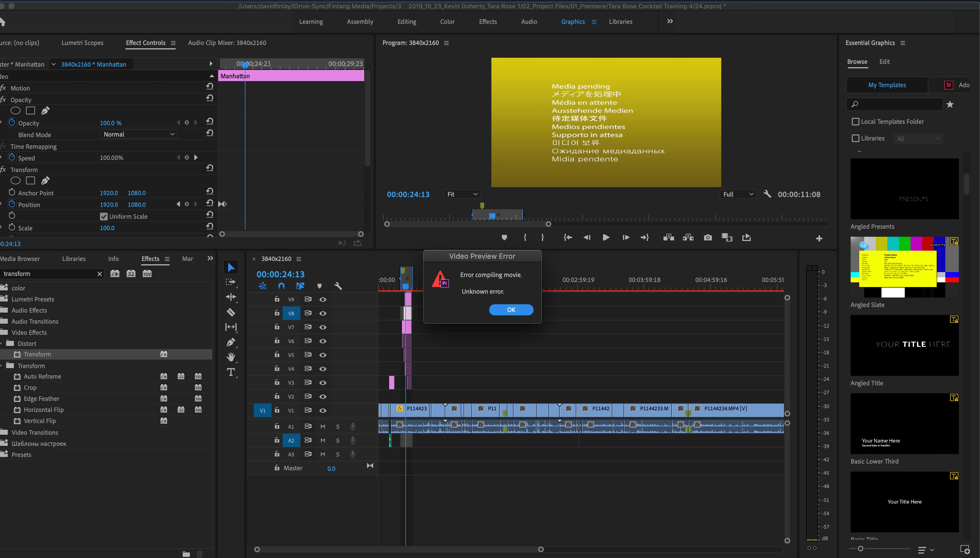
Task: Enable Local Templates Folder checkbox
Action: (x=855, y=122)
